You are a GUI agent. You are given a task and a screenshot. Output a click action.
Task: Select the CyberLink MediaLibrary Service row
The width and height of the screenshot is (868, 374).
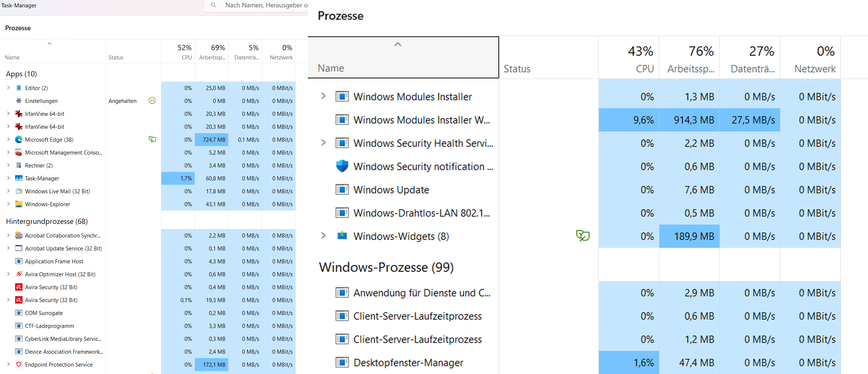pyautogui.click(x=148, y=339)
